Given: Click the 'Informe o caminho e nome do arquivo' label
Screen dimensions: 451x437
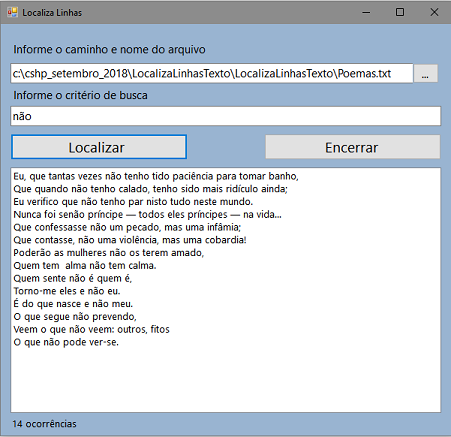Looking at the screenshot, I should (109, 49).
